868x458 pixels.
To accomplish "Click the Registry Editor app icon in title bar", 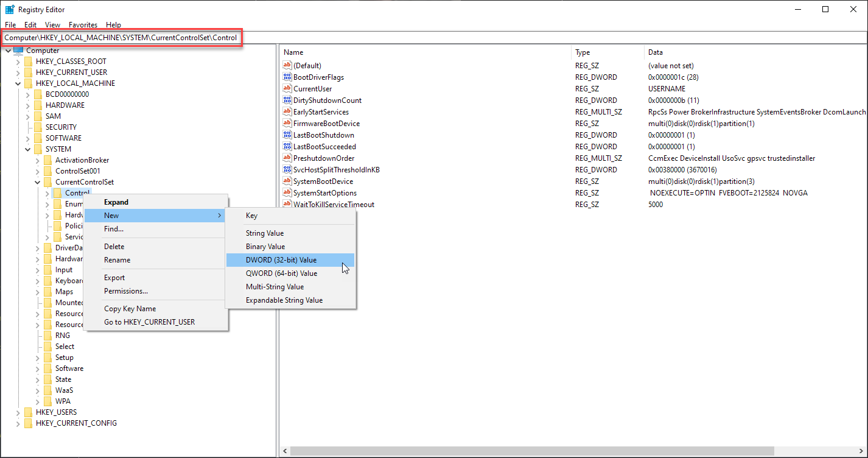I will (x=10, y=9).
